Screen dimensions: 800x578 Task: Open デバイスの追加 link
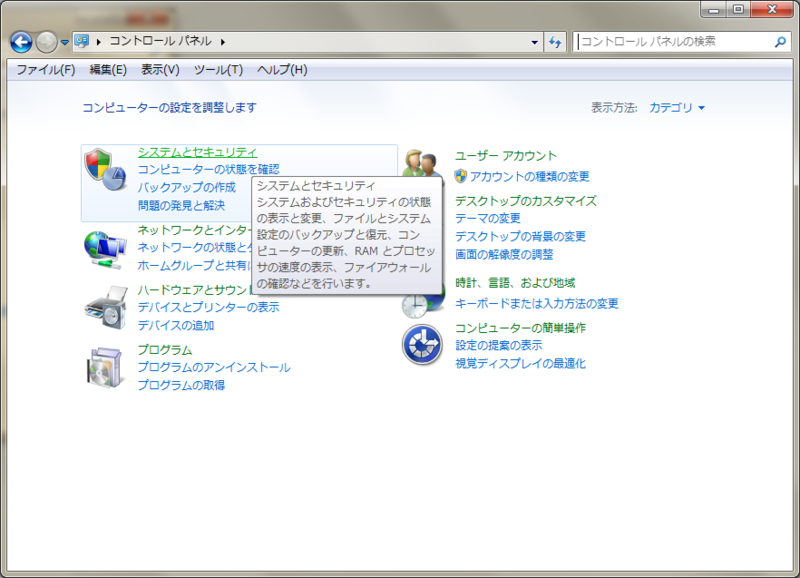tap(176, 325)
